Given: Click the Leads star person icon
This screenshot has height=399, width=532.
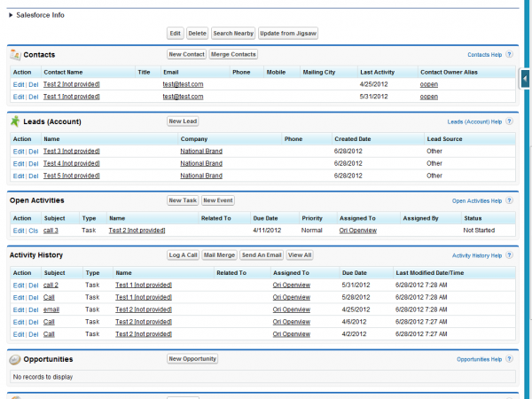Looking at the screenshot, I should (15, 121).
